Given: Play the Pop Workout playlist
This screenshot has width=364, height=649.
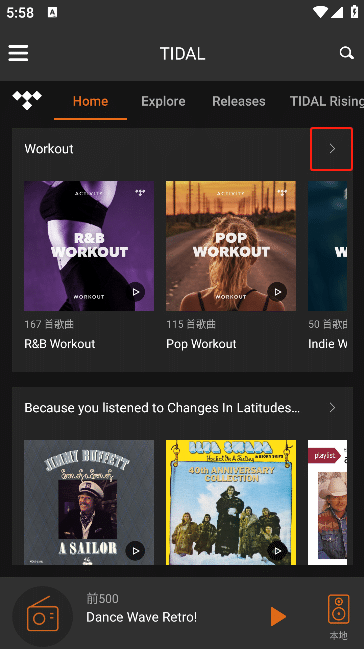Looking at the screenshot, I should [x=277, y=292].
